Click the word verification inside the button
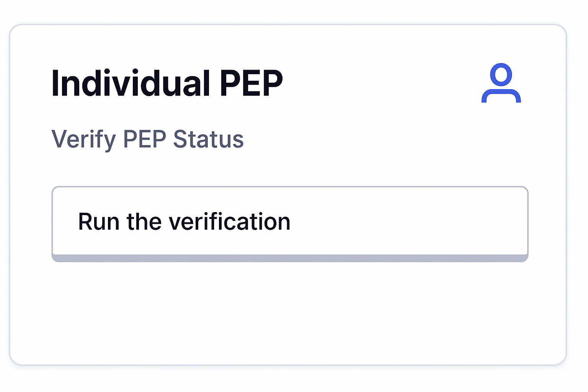Image resolution: width=588 pixels, height=392 pixels. point(229,222)
